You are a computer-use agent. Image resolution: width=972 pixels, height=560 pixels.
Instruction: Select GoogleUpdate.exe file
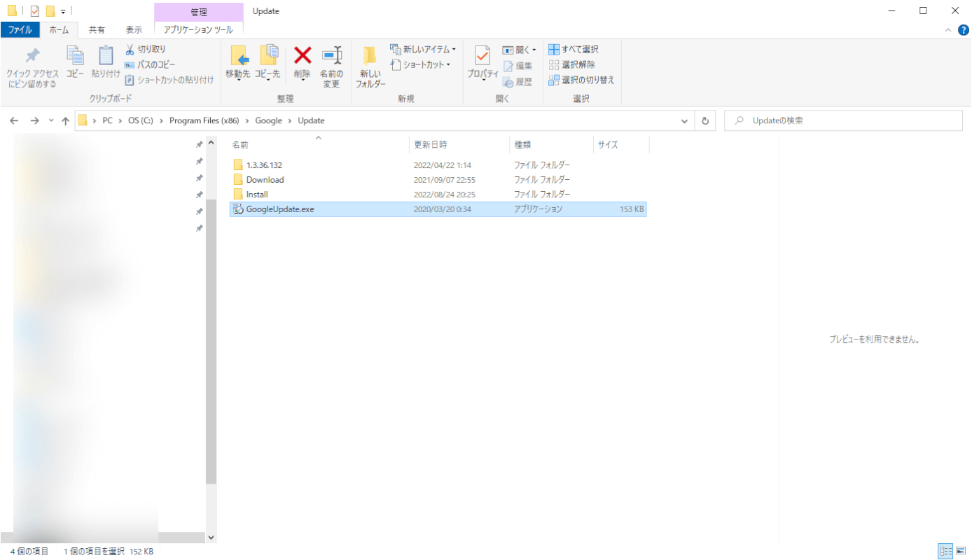click(x=438, y=209)
